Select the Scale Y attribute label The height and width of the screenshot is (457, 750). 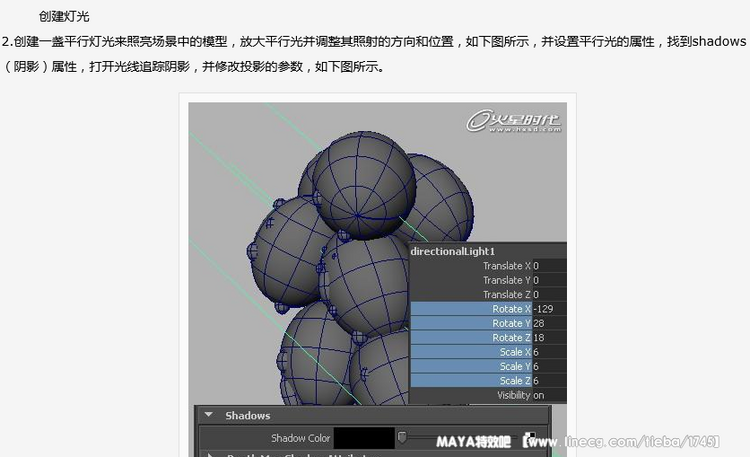pyautogui.click(x=514, y=366)
